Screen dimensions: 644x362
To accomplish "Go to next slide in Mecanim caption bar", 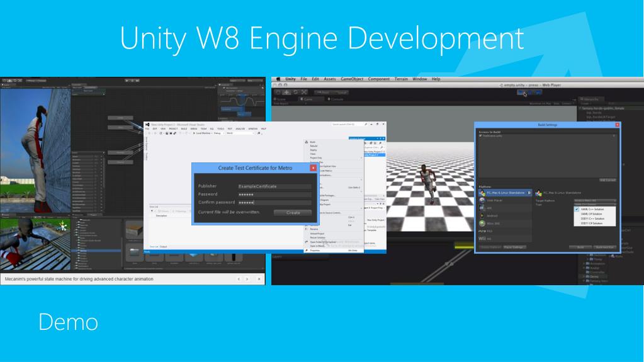I will pos(247,279).
